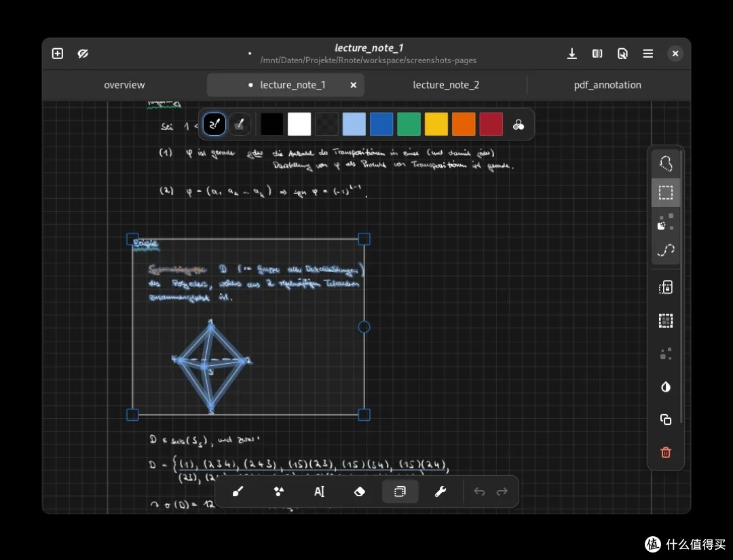Toggle focus mode with crossed-eye icon

(83, 54)
